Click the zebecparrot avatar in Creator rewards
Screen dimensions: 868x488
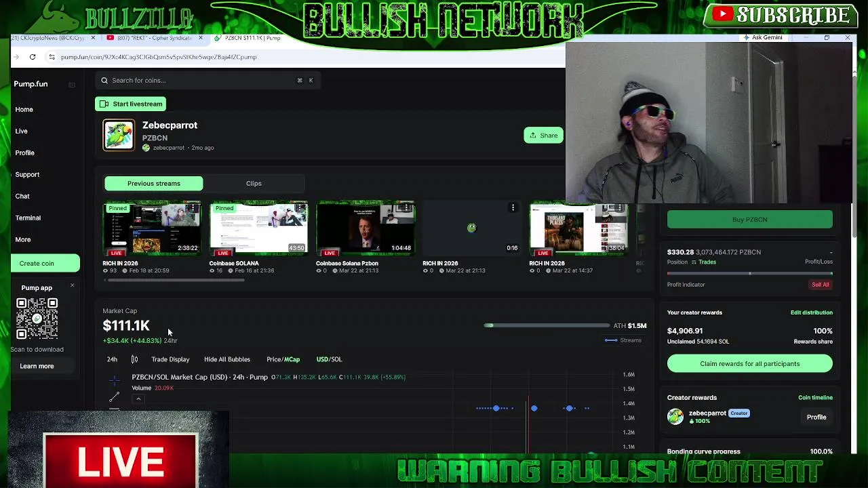point(675,417)
